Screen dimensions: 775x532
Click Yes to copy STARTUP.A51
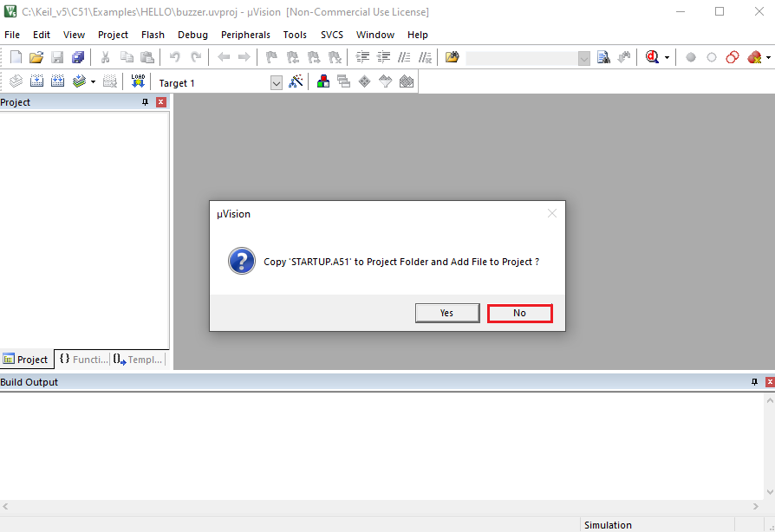[x=447, y=312]
